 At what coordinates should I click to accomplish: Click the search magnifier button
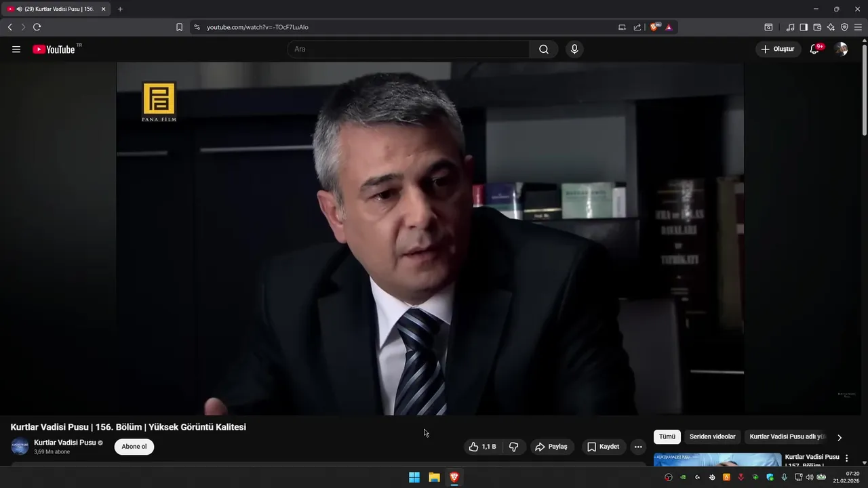pyautogui.click(x=544, y=49)
